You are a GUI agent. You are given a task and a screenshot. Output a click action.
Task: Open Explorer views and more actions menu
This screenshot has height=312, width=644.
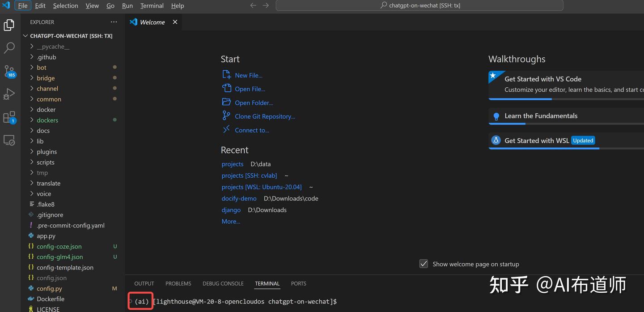click(114, 22)
